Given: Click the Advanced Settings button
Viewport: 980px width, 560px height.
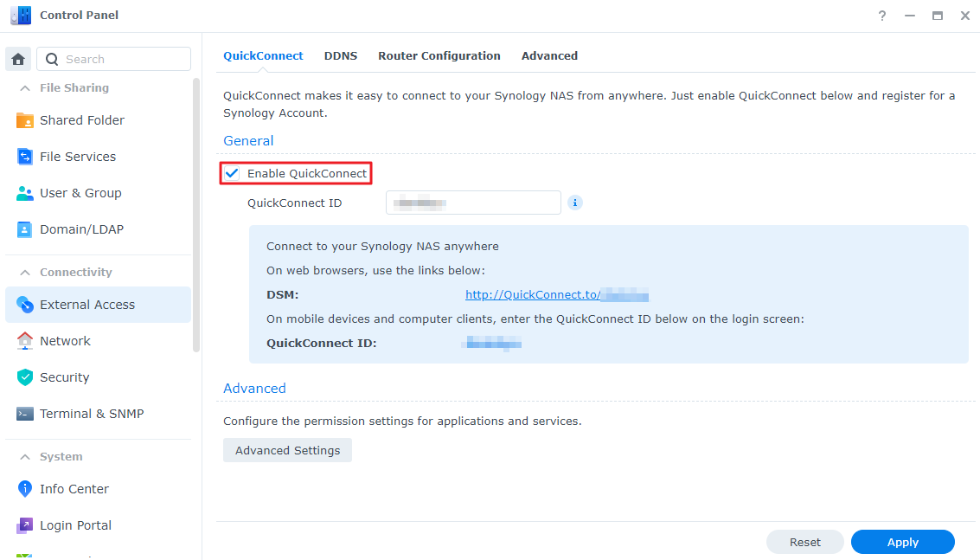Looking at the screenshot, I should coord(287,449).
